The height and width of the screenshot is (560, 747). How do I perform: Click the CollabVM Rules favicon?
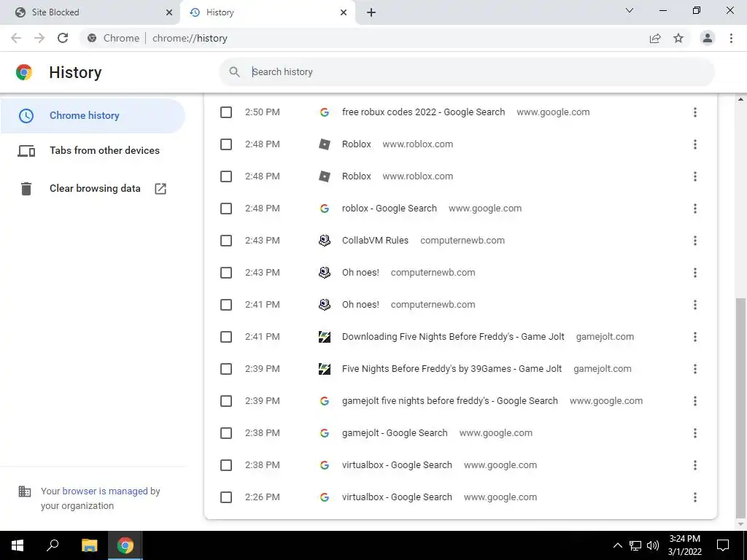(x=325, y=241)
